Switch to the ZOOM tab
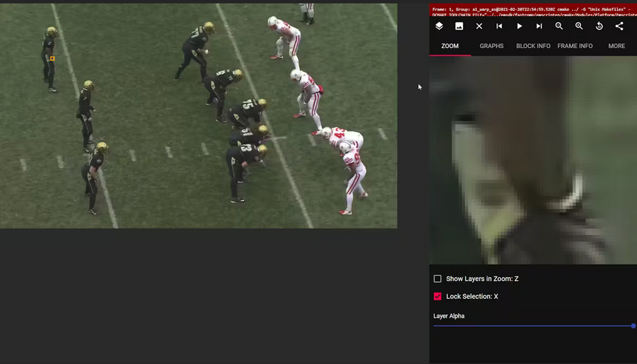The image size is (637, 364). point(450,46)
